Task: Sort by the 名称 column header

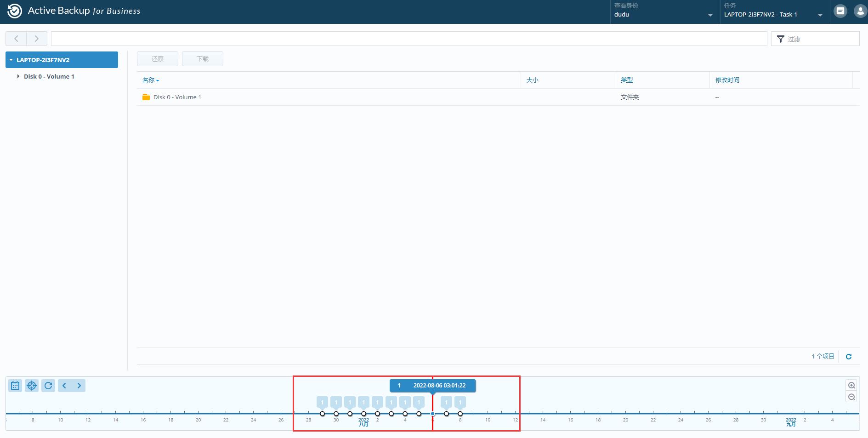Action: 148,80
